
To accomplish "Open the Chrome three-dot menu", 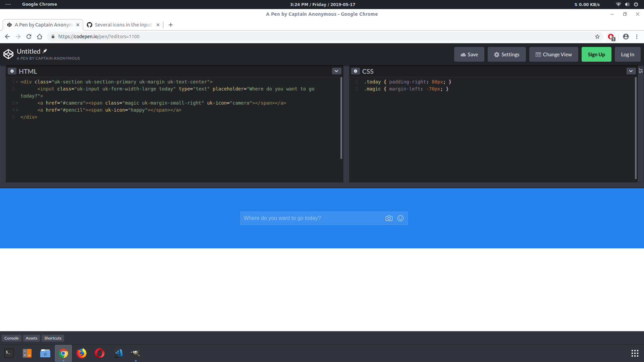I will pyautogui.click(x=637, y=37).
